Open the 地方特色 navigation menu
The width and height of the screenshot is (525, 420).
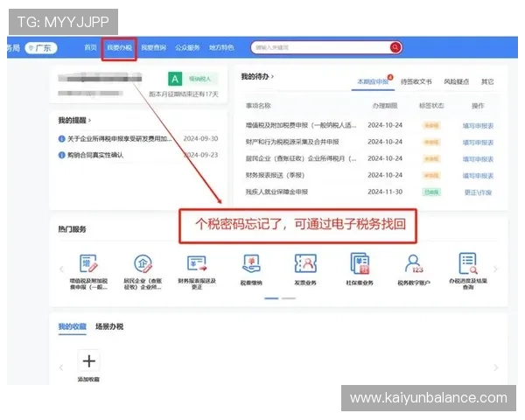tap(221, 48)
